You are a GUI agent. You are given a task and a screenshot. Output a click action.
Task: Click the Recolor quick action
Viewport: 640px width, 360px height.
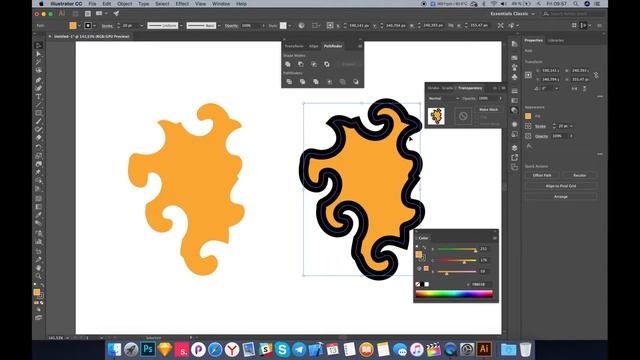580,175
